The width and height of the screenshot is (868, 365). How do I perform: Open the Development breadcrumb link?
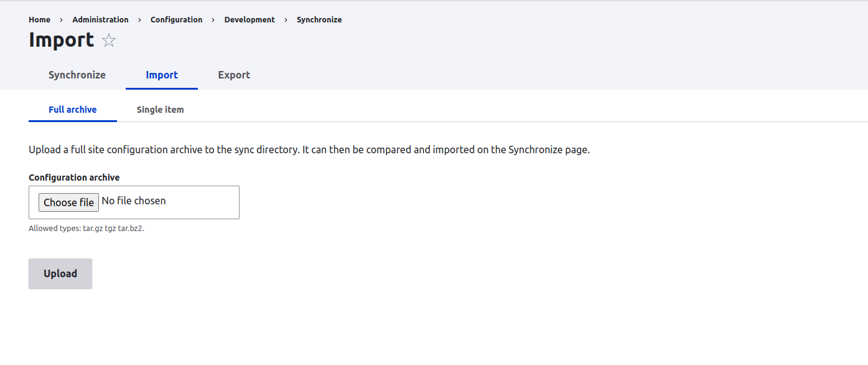[x=250, y=19]
